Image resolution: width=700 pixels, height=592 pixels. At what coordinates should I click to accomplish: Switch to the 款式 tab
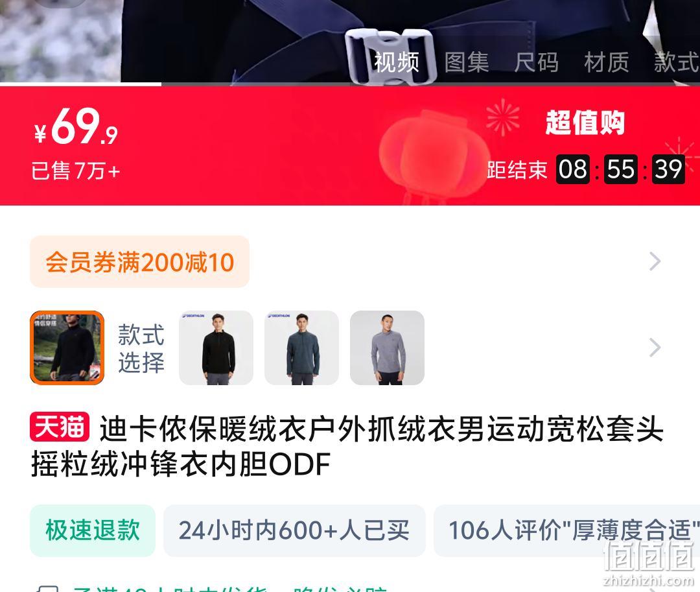(676, 62)
